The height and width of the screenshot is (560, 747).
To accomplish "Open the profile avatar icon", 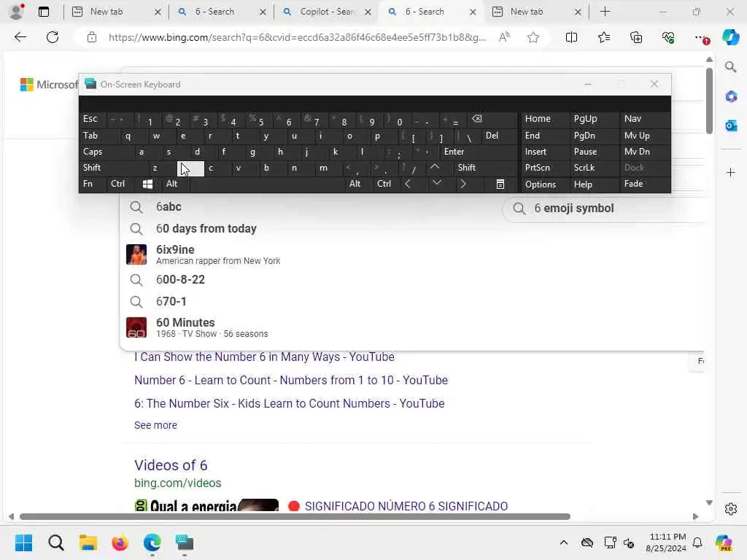I will pyautogui.click(x=17, y=12).
